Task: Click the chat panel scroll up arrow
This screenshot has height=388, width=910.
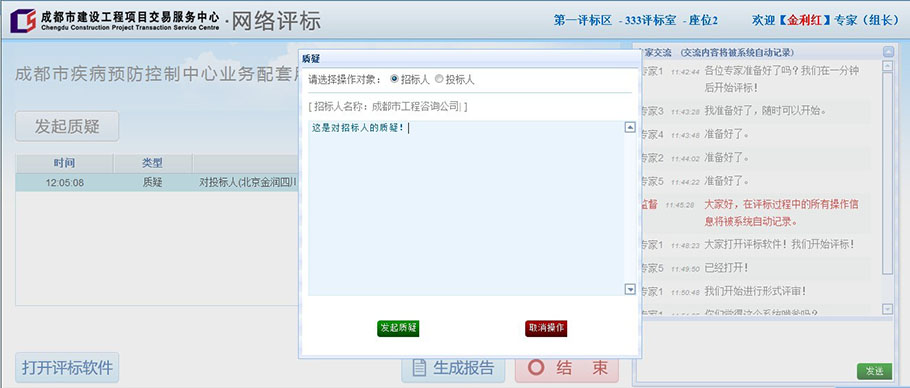Action: point(887,66)
